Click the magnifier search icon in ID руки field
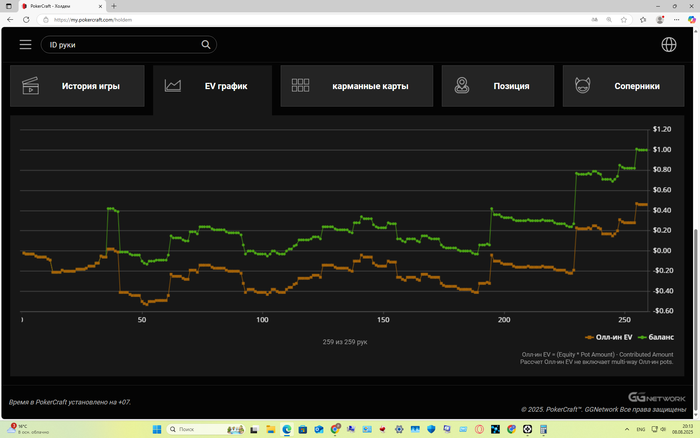The width and height of the screenshot is (700, 438). (x=206, y=45)
